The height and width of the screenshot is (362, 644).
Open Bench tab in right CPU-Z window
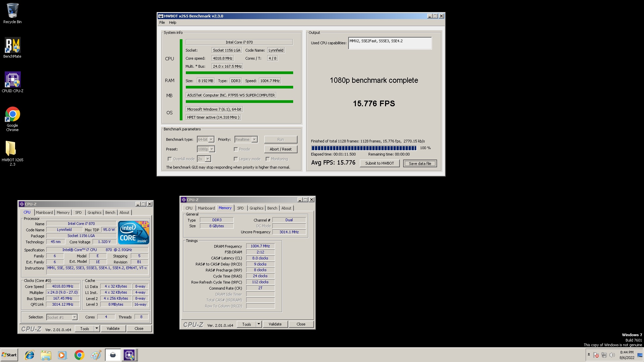pos(272,208)
